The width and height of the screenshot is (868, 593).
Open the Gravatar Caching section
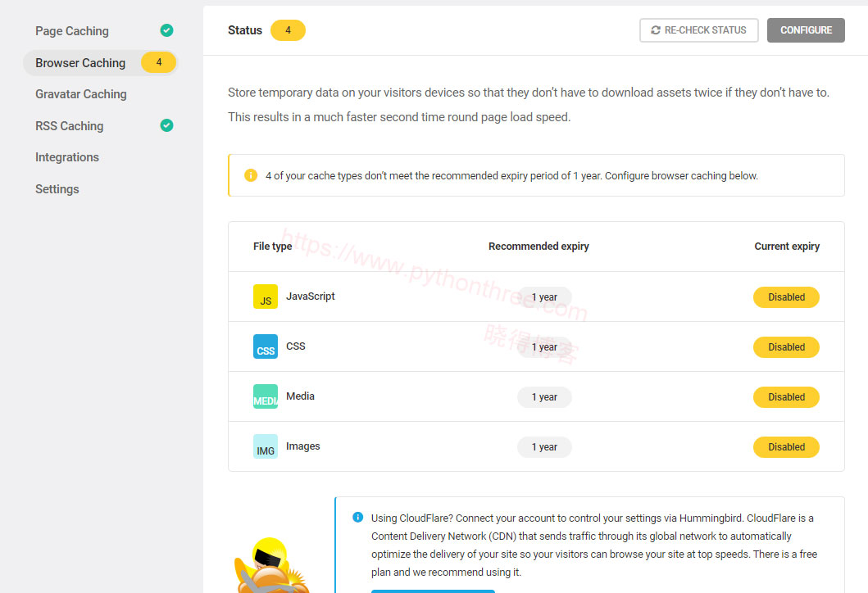[81, 94]
